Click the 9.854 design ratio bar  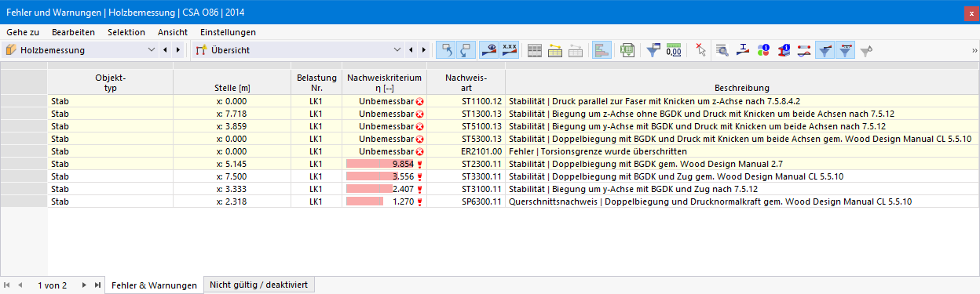(379, 164)
